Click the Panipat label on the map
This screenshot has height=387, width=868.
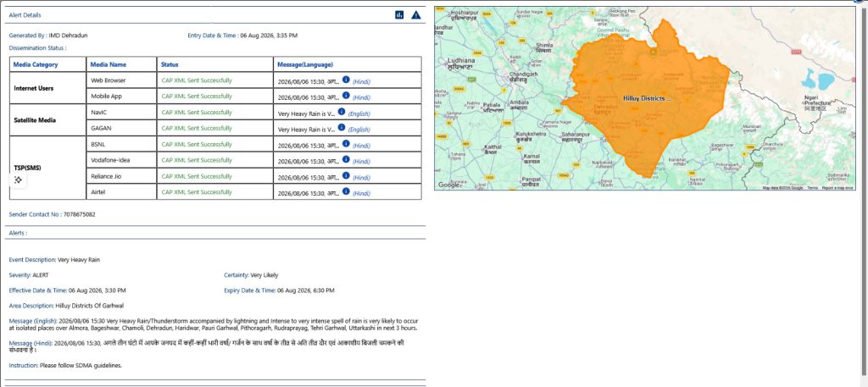(x=531, y=182)
